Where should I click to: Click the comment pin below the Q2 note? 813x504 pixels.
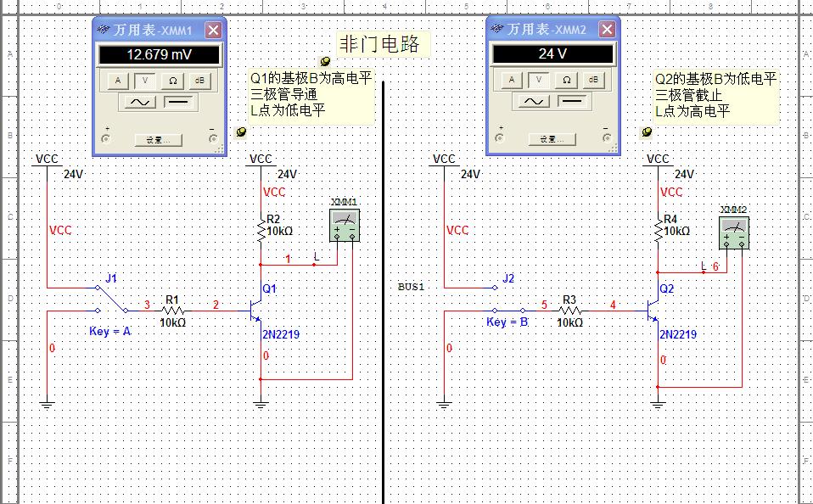[x=647, y=132]
